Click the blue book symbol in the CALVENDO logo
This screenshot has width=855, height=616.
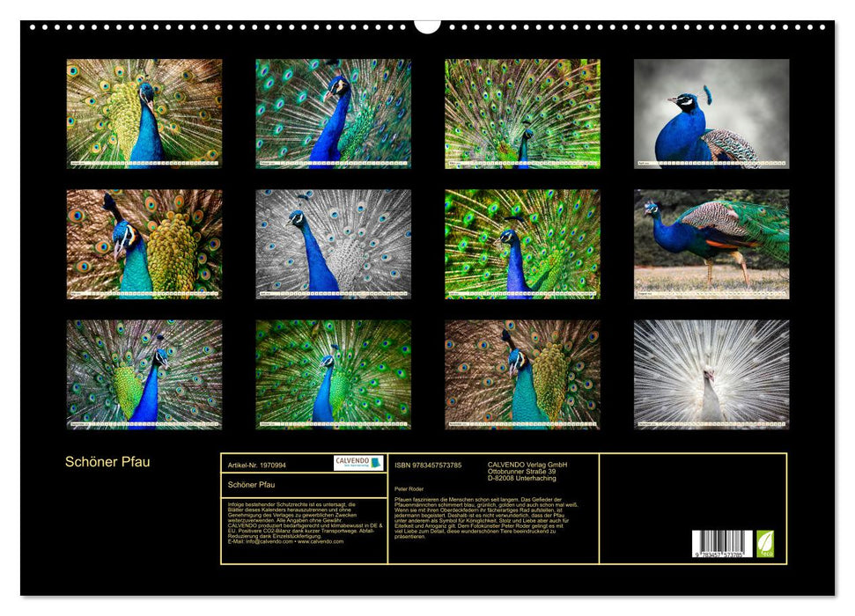(x=376, y=464)
